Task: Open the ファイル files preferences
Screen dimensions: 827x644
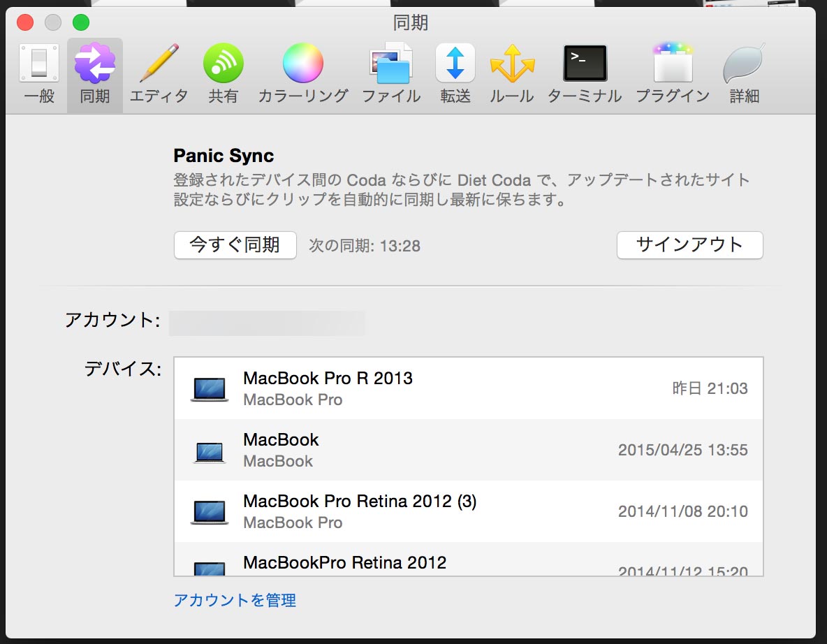Action: [x=391, y=74]
